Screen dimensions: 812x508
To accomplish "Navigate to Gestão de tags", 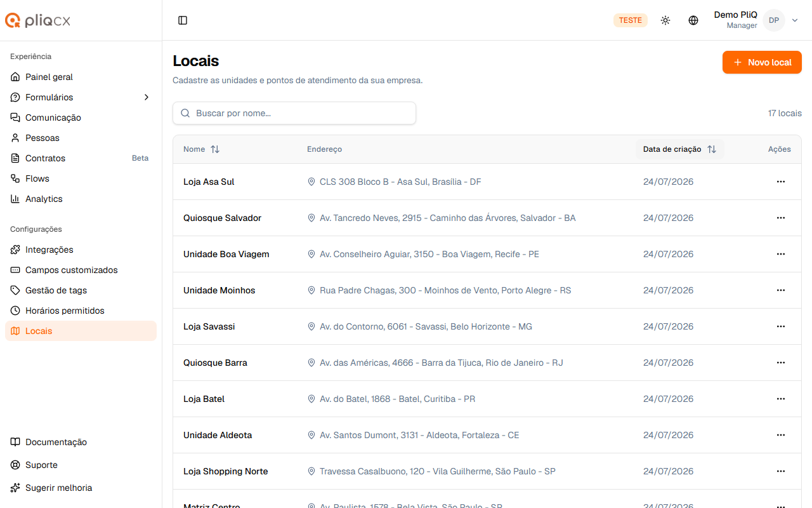I will pyautogui.click(x=81, y=290).
